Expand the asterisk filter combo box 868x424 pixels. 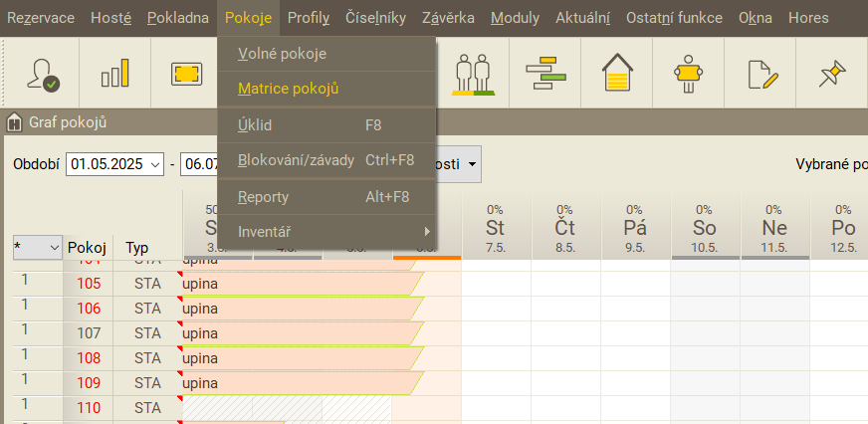[54, 247]
